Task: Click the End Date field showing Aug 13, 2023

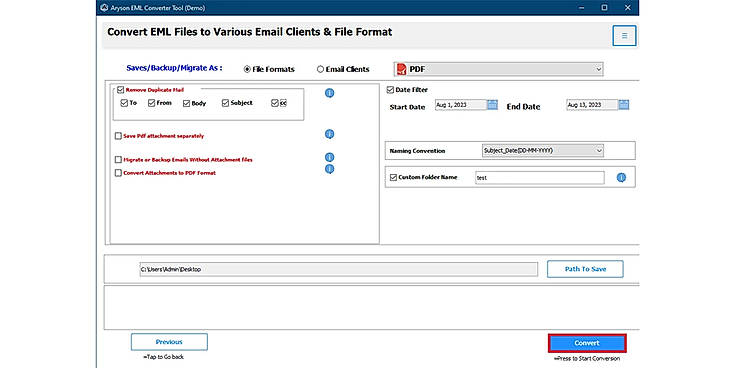Action: (x=592, y=105)
